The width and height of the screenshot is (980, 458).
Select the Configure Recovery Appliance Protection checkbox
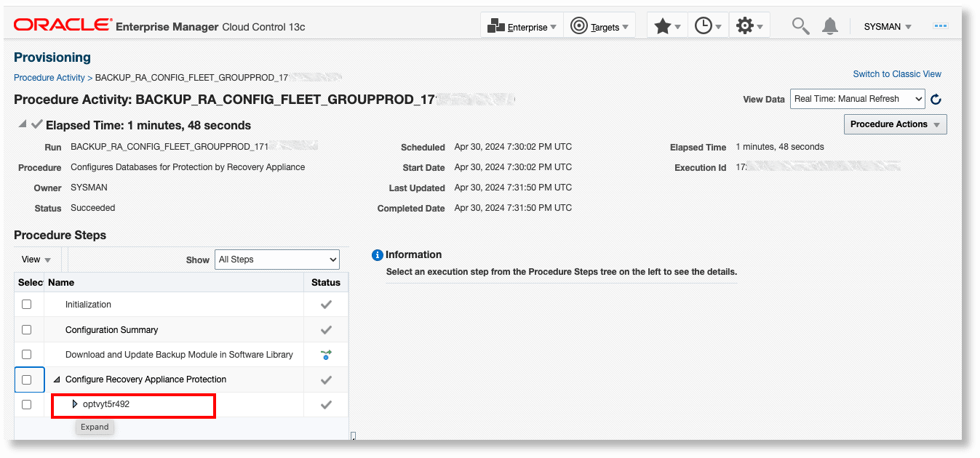click(x=27, y=379)
